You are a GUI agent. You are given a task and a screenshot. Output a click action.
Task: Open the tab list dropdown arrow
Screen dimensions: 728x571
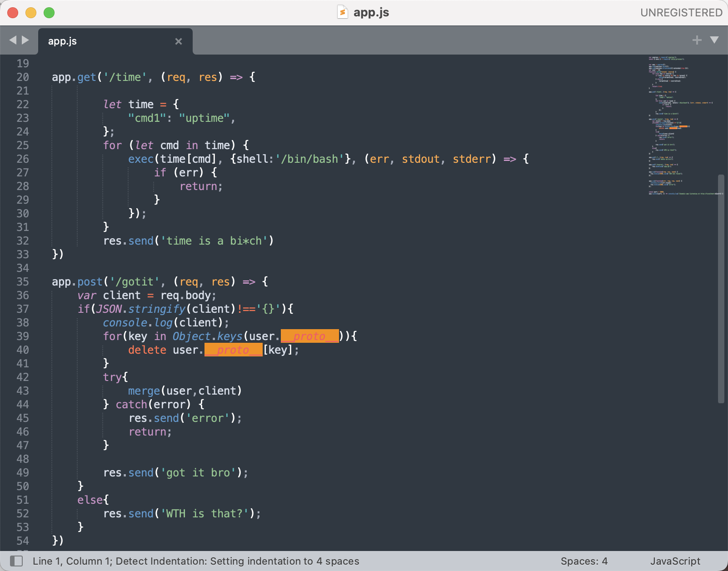coord(714,40)
